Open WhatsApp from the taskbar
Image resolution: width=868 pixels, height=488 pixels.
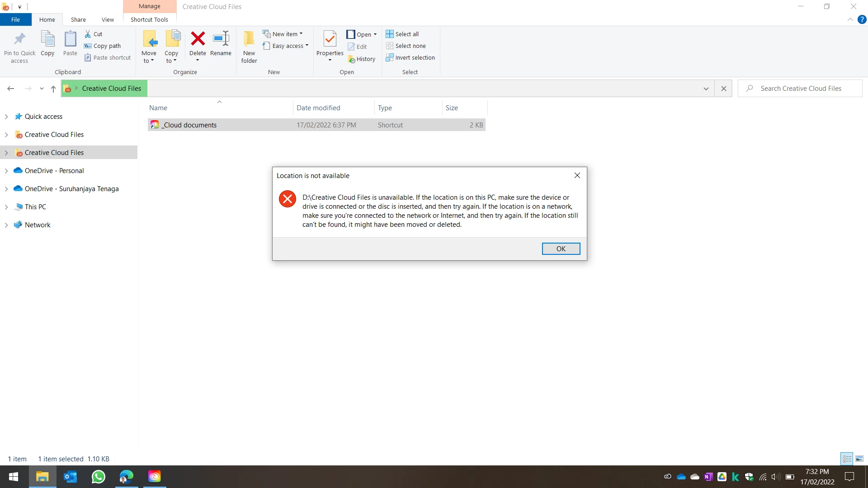click(x=98, y=477)
